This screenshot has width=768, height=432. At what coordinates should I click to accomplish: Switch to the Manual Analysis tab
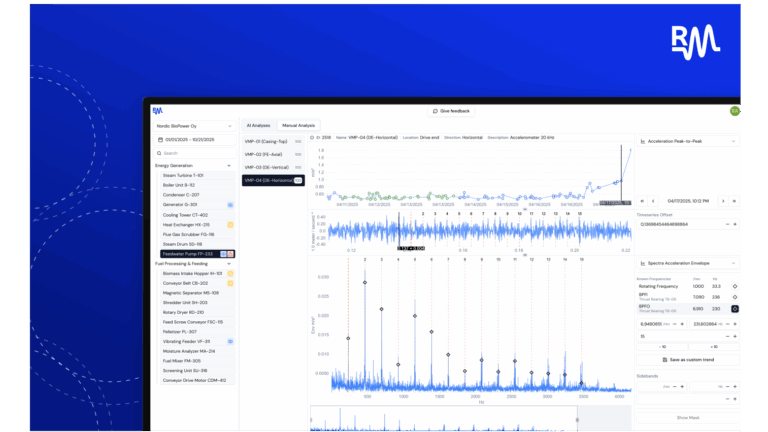[x=298, y=125]
